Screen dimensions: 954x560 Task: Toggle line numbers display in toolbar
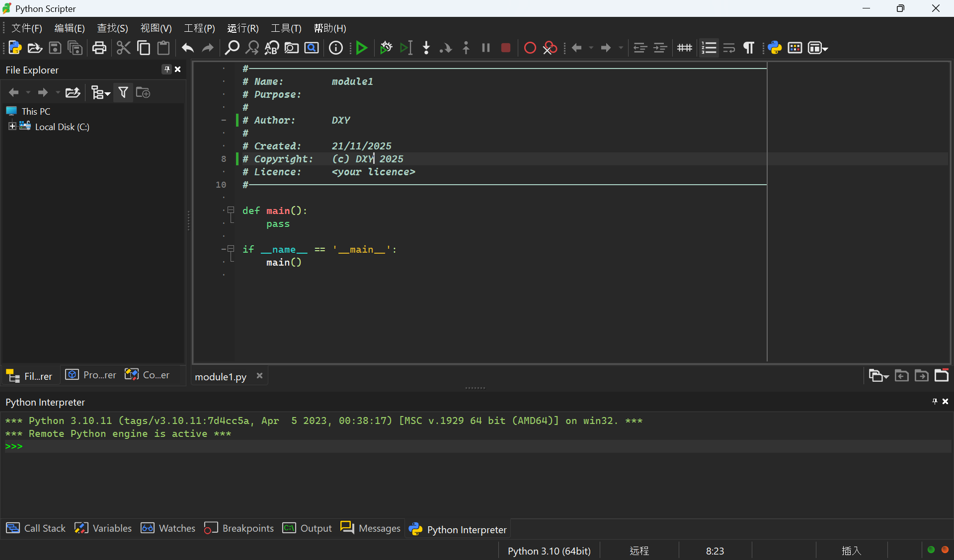click(709, 48)
